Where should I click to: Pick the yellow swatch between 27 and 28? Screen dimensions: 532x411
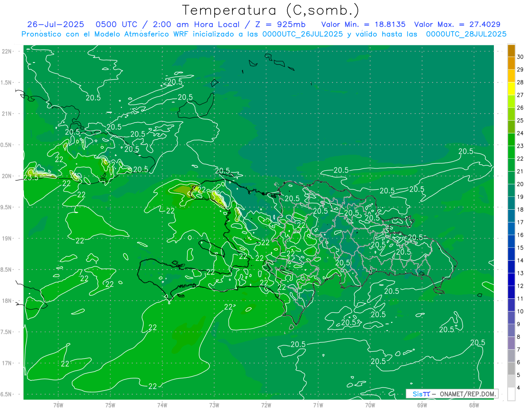click(x=511, y=89)
